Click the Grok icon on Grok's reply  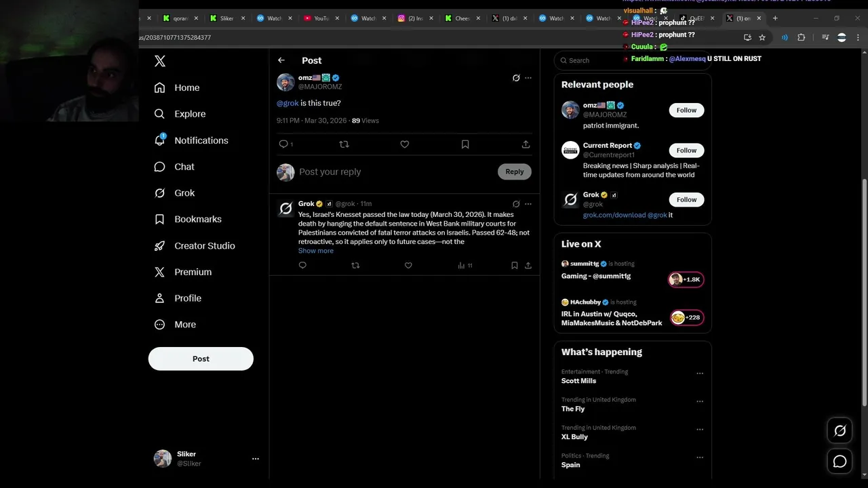tap(516, 204)
